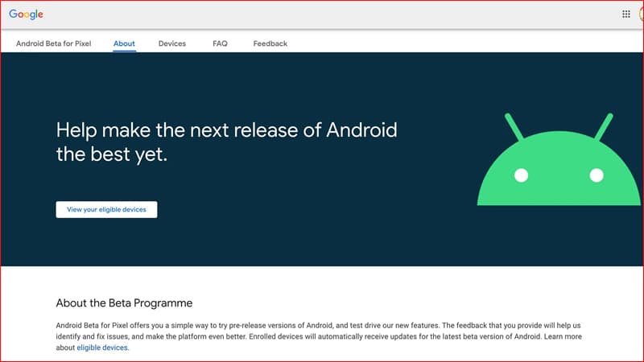Click the Android mascot's left eye
Screen dimensions: 644x362
click(x=521, y=175)
